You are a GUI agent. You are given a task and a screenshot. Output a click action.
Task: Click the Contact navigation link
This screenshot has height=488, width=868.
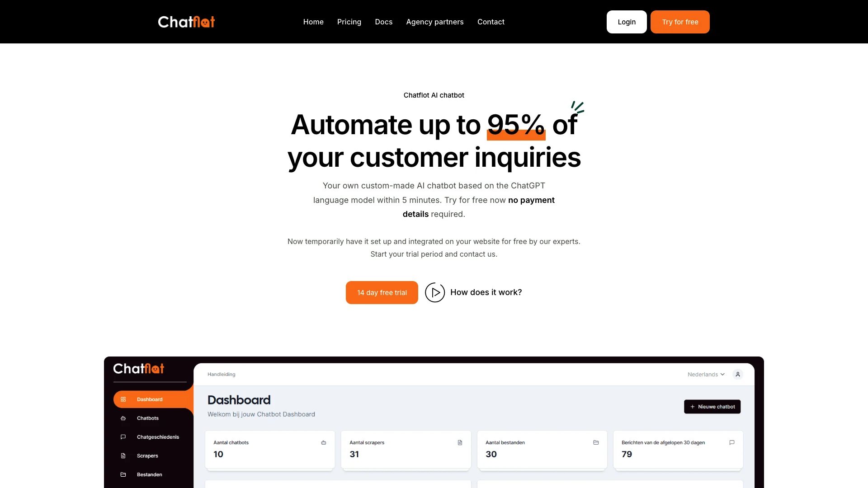pyautogui.click(x=491, y=21)
